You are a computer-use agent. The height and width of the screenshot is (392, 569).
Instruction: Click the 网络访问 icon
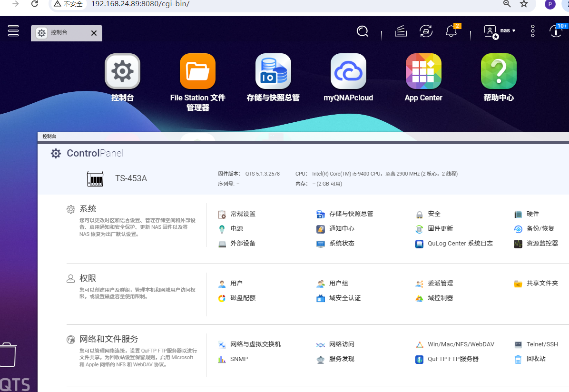(321, 345)
